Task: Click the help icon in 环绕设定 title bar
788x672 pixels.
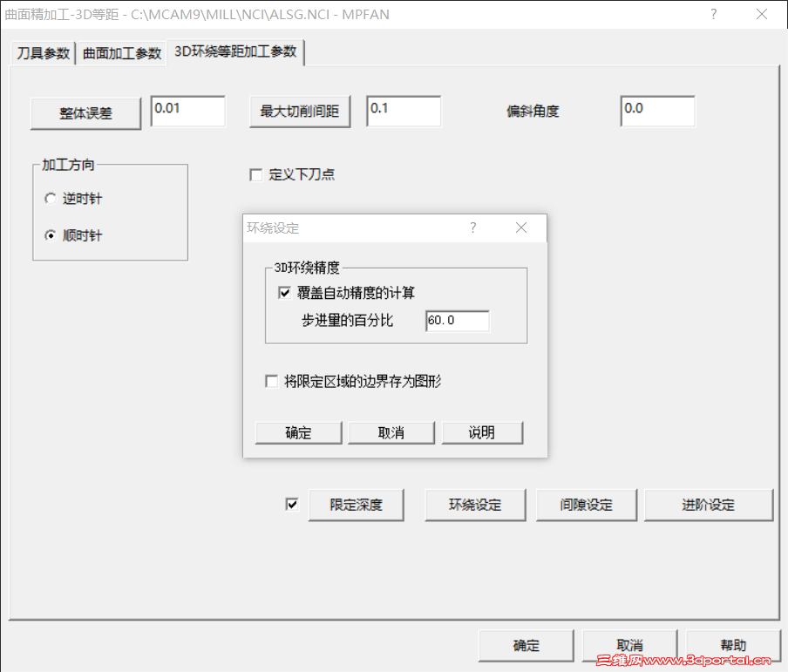Action: [473, 227]
